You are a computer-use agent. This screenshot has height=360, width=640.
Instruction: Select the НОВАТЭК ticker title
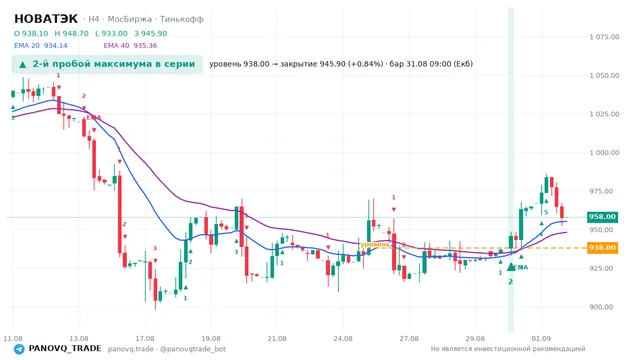46,19
